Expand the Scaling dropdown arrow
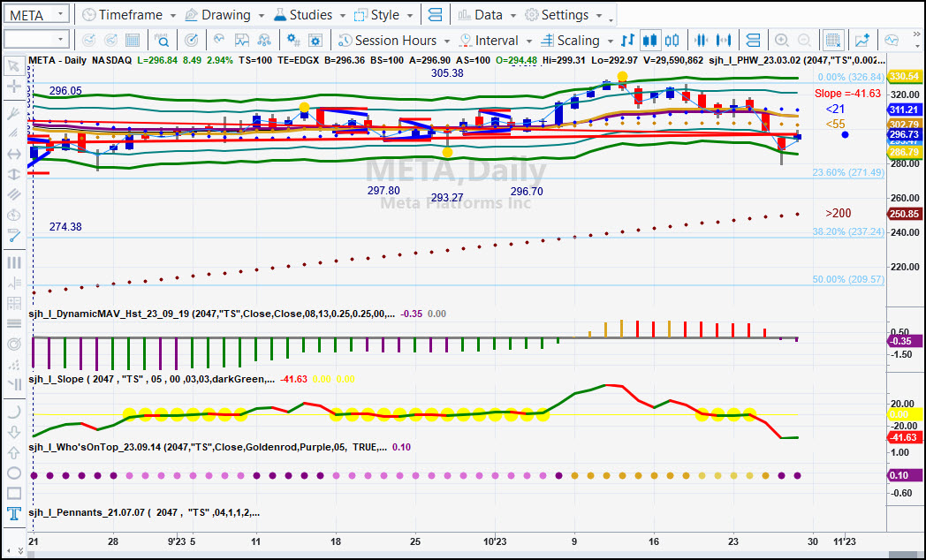926x560 pixels. point(610,41)
